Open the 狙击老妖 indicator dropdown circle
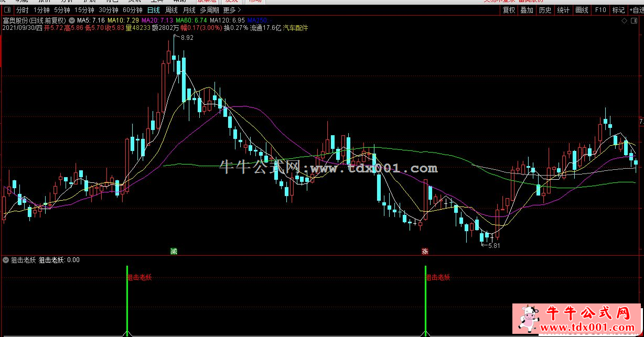This screenshot has height=337, width=644. pyautogui.click(x=6, y=259)
